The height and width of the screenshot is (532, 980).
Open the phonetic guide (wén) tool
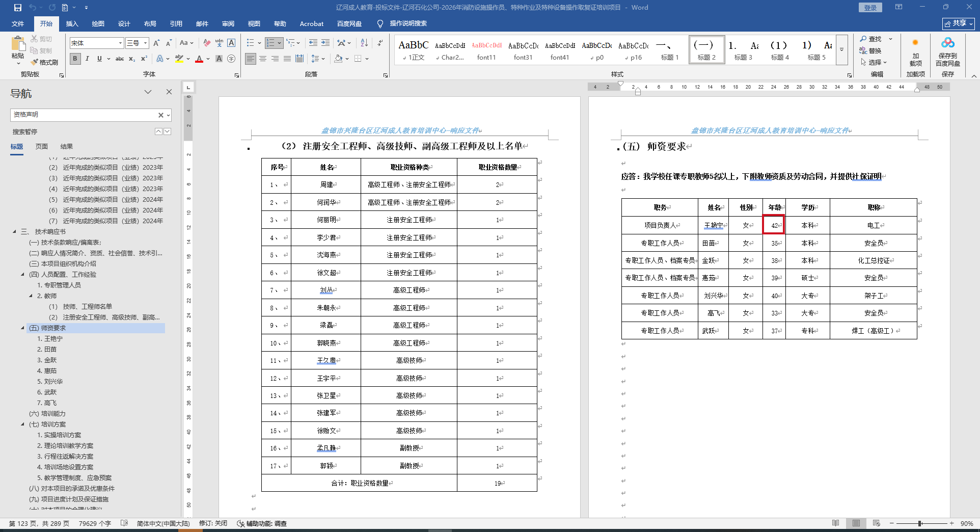(x=219, y=43)
